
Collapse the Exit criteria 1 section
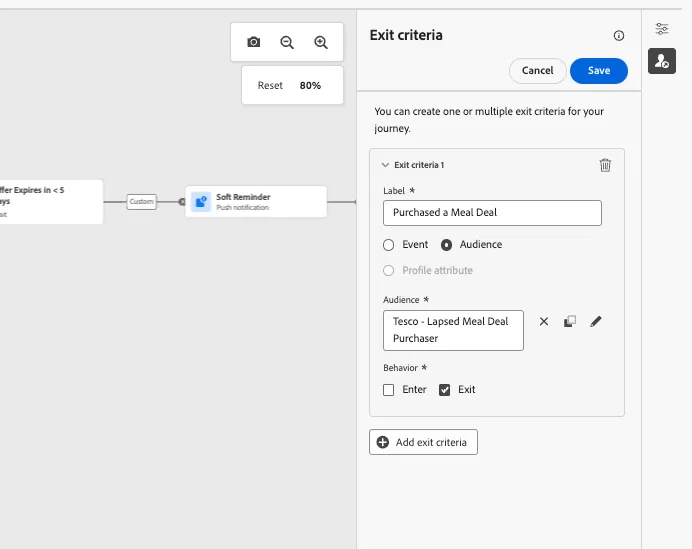click(x=385, y=165)
